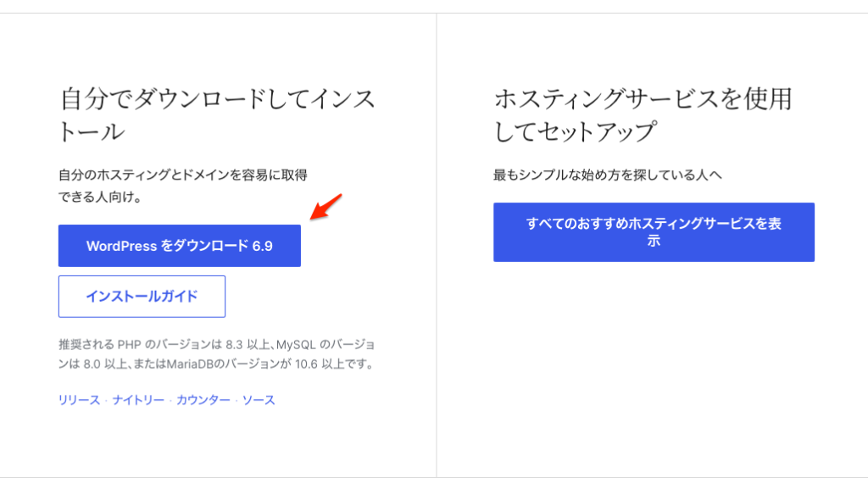
Task: Click the dot separator after リリース
Action: [x=106, y=401]
